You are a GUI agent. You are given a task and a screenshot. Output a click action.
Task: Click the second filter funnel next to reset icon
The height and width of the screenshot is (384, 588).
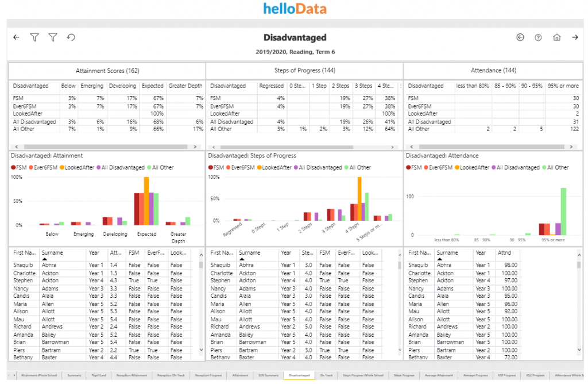click(53, 37)
